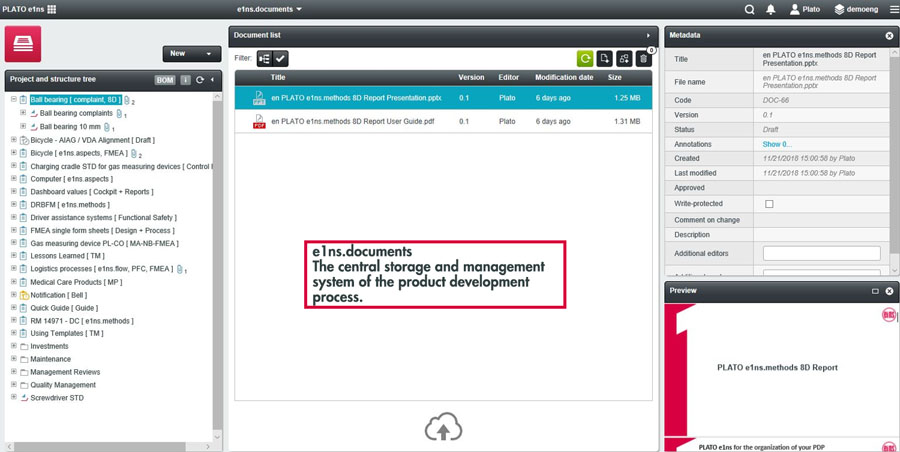This screenshot has width=900, height=452.
Task: Click Show 0... annotations link
Action: (777, 145)
